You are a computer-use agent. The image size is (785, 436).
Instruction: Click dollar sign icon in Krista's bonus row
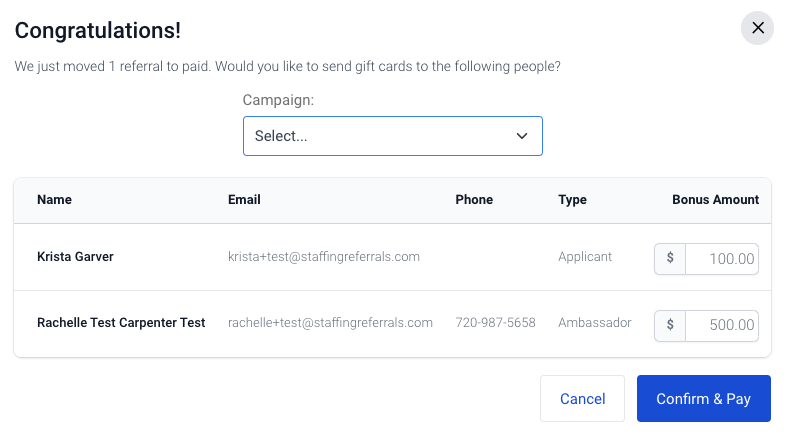(x=670, y=258)
